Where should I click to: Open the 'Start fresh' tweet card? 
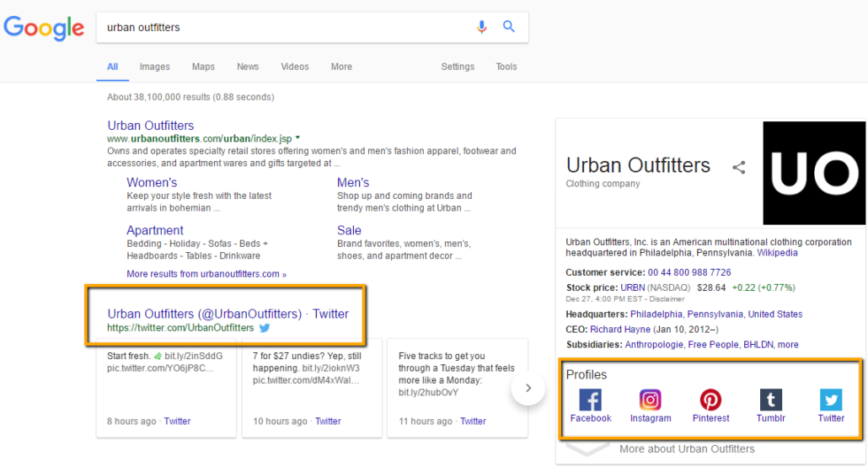click(x=166, y=388)
